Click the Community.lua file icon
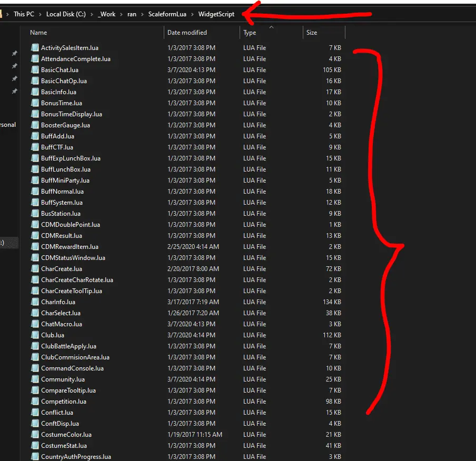This screenshot has height=461, width=476. (x=35, y=379)
